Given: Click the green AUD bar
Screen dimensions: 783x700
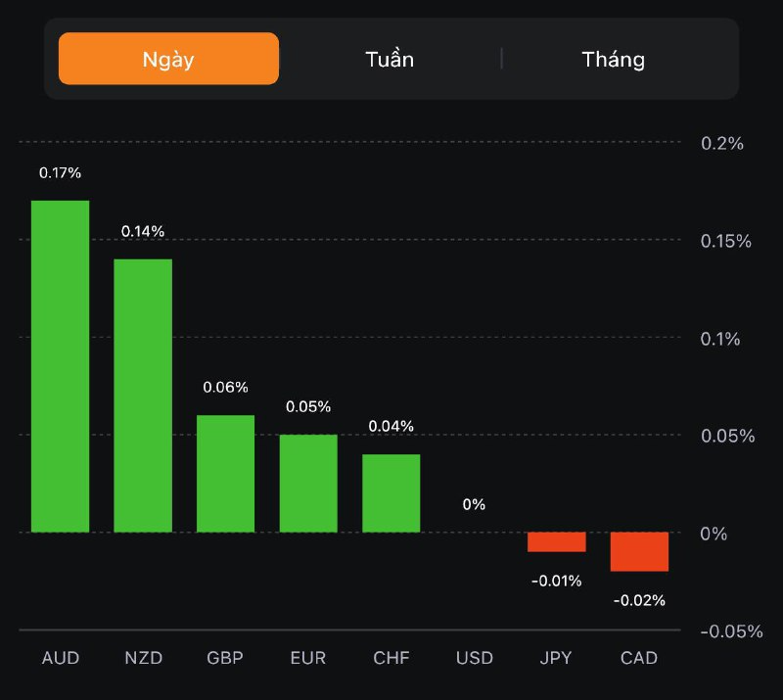Looking at the screenshot, I should [x=61, y=366].
